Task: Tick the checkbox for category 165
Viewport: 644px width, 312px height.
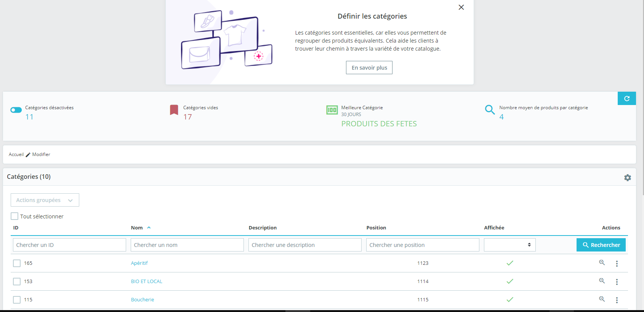Action: pos(17,263)
